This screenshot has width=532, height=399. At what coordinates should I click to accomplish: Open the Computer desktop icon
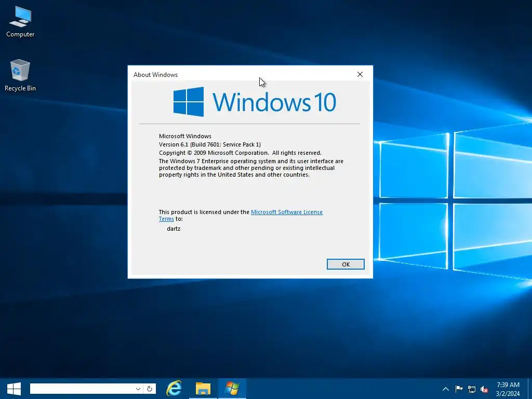point(20,22)
